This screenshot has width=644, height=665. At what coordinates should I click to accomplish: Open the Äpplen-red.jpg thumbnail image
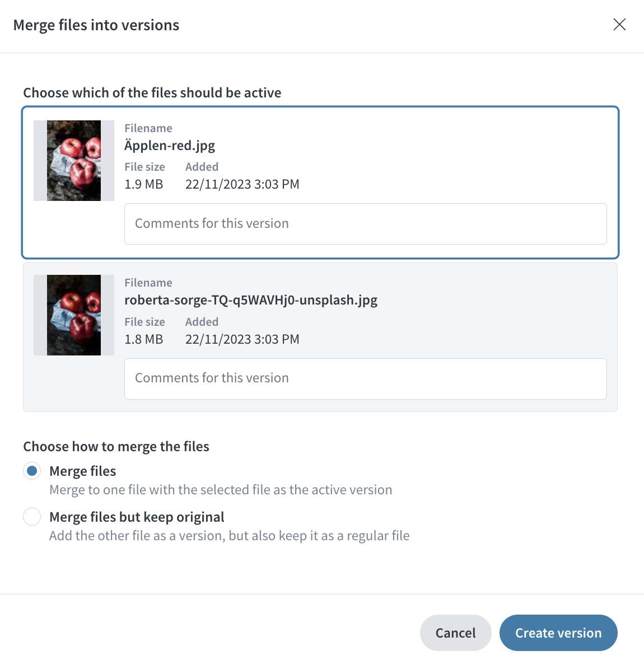tap(74, 161)
